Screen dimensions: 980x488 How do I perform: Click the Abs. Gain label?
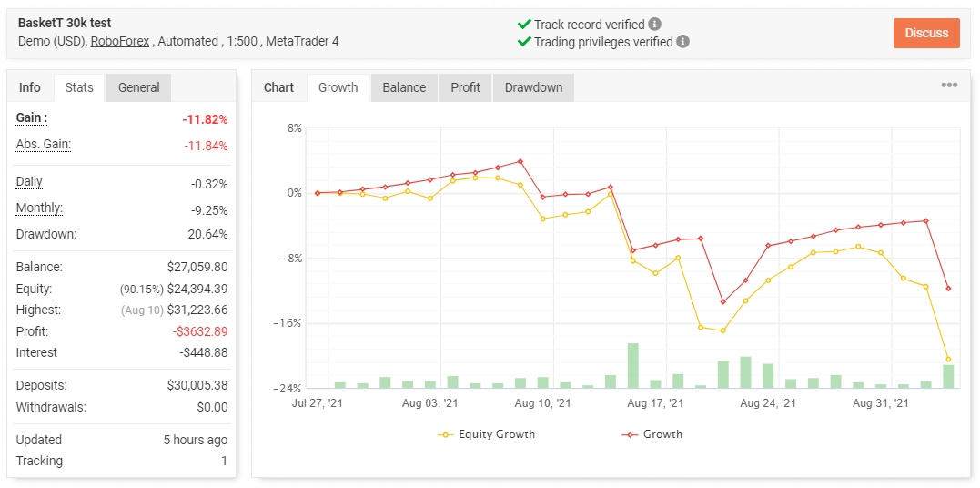tap(43, 145)
